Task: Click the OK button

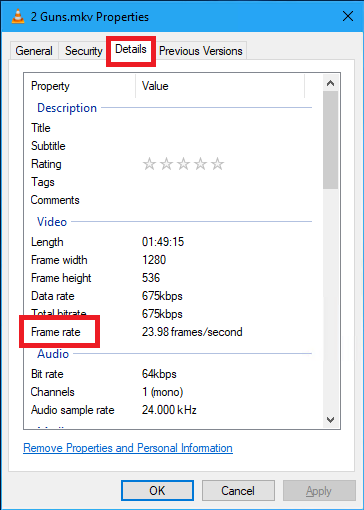Action: coord(157,490)
